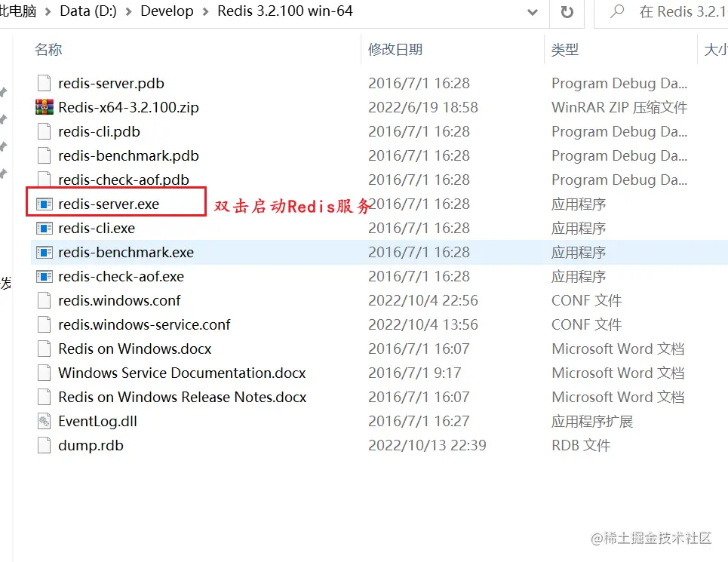Sort files by the 名称 column header
Screen dimensions: 728x562
click(48, 50)
